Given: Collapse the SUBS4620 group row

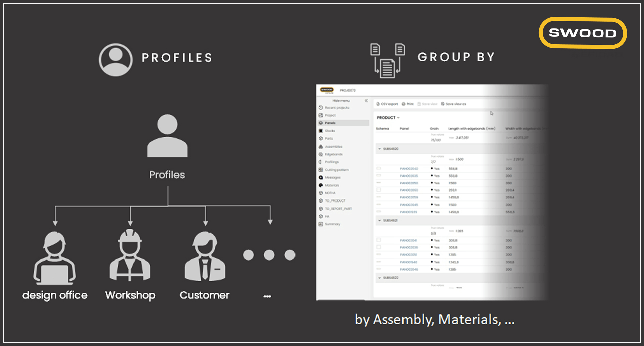Looking at the screenshot, I should (380, 149).
